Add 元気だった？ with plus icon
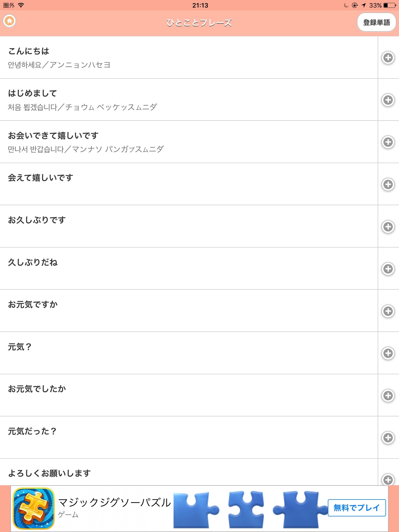The image size is (399, 532). tap(388, 438)
